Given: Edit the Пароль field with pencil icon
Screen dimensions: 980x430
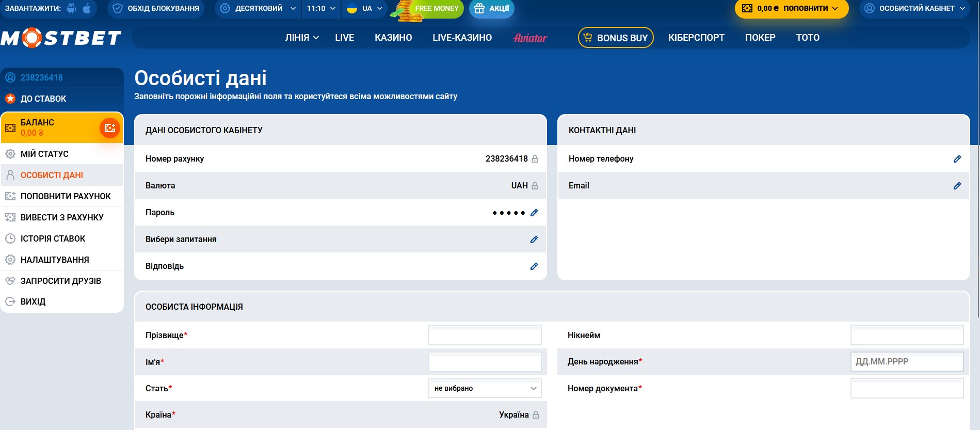Looking at the screenshot, I should coord(534,213).
